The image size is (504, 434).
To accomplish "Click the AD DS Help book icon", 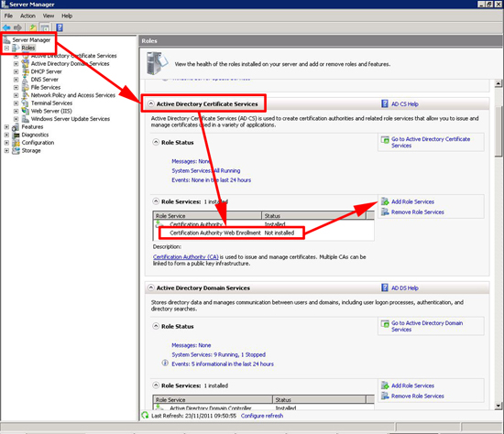I will 385,288.
